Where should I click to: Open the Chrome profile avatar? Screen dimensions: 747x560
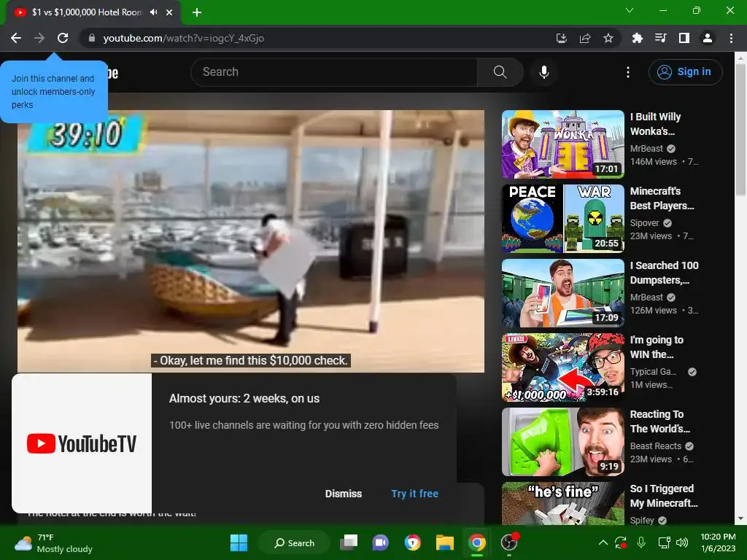(x=708, y=38)
